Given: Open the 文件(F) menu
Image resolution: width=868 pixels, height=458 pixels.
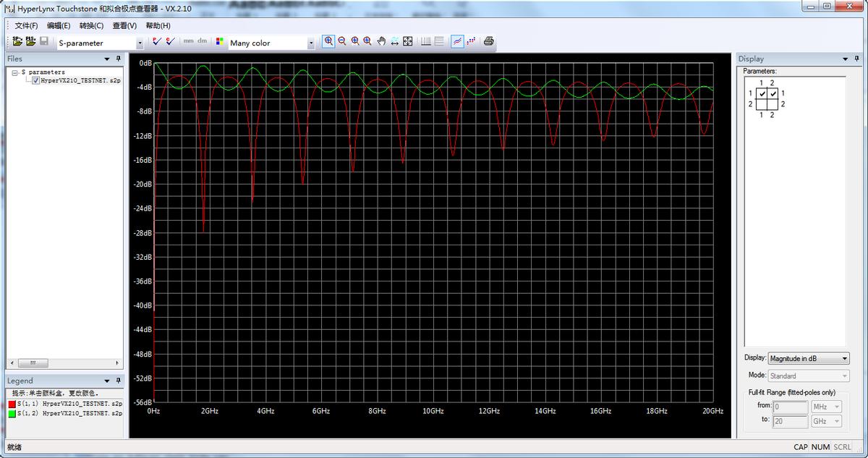Looking at the screenshot, I should (x=26, y=25).
